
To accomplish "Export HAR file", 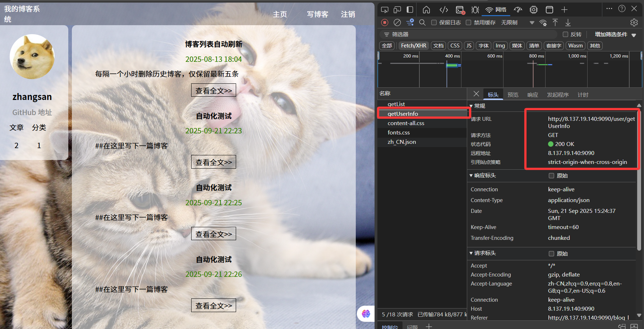I will [x=568, y=22].
